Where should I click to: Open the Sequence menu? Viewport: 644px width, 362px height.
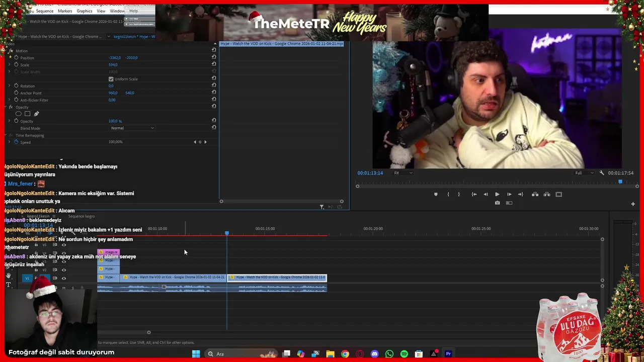[45, 11]
